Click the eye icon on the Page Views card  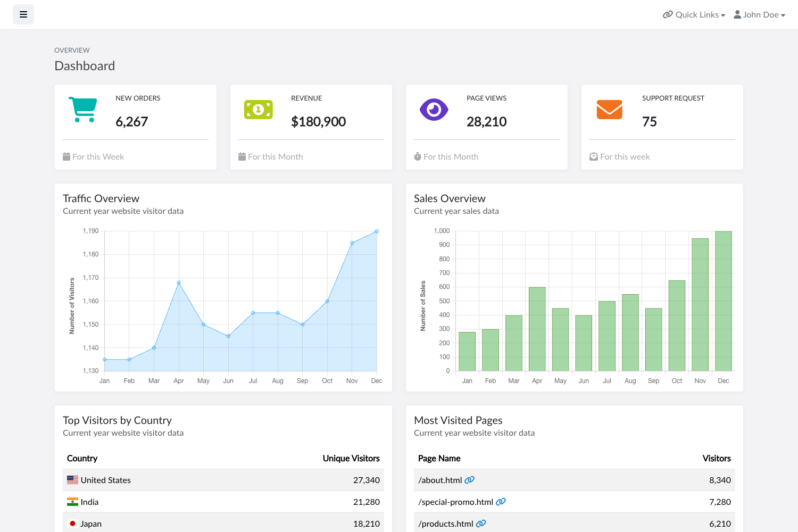point(434,109)
